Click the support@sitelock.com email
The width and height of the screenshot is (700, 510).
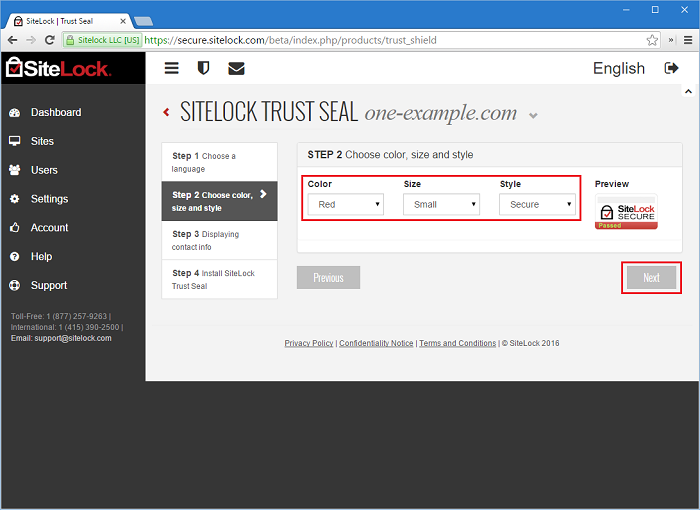point(73,338)
